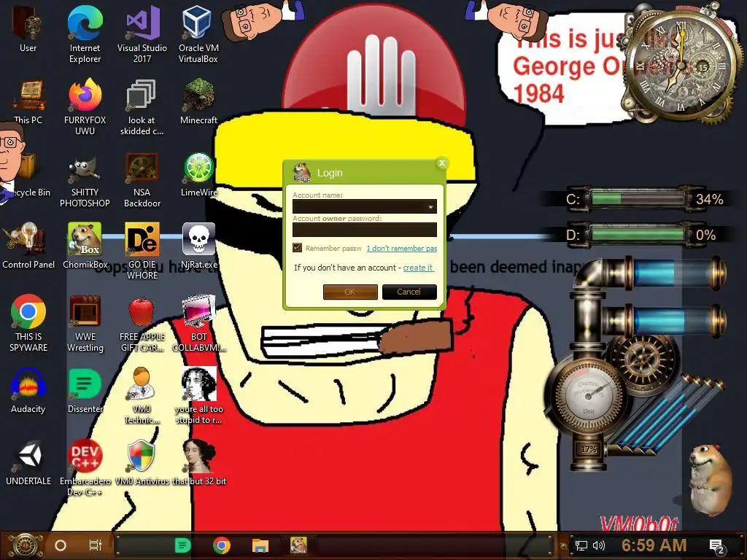
Task: Launch Internet Explorer Edge icon
Action: pos(85,34)
